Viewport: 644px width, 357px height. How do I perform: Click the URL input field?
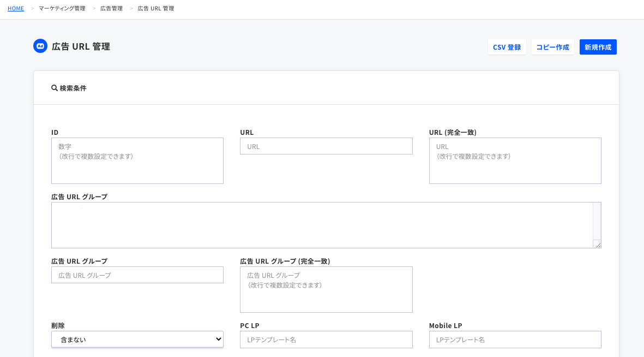point(326,146)
